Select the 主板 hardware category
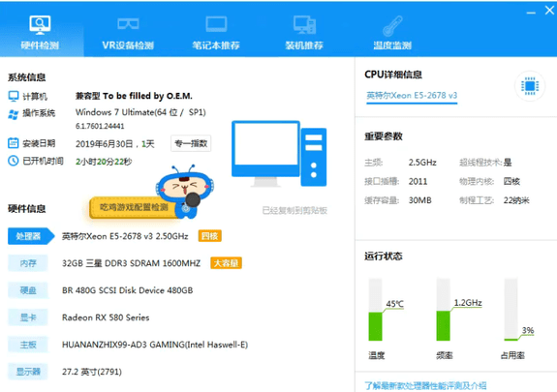Viewport: 557px width, 392px height. (28, 345)
